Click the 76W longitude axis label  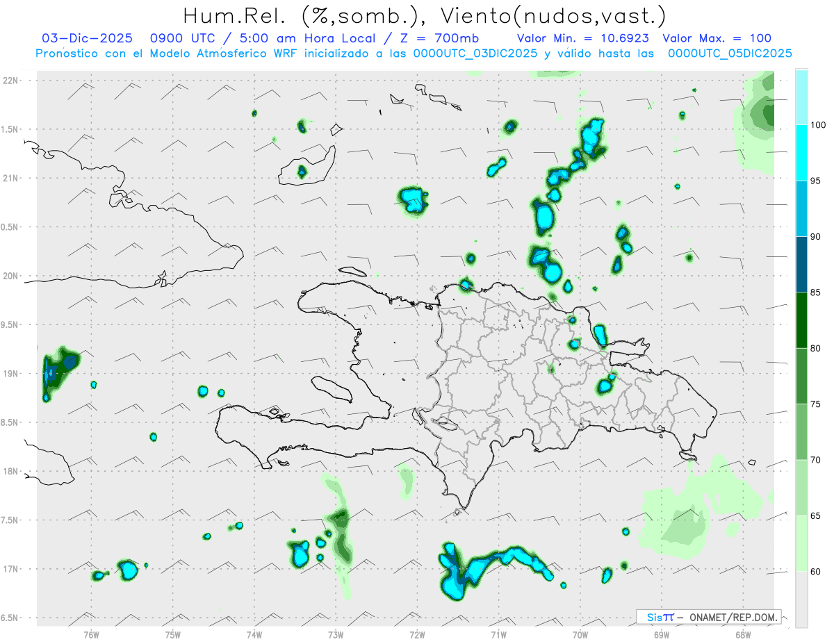pyautogui.click(x=91, y=634)
